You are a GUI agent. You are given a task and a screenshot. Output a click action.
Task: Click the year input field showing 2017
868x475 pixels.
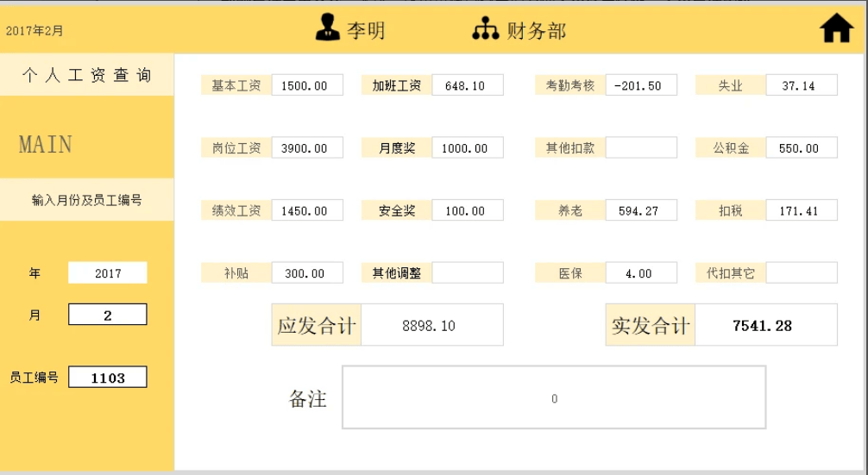click(108, 273)
